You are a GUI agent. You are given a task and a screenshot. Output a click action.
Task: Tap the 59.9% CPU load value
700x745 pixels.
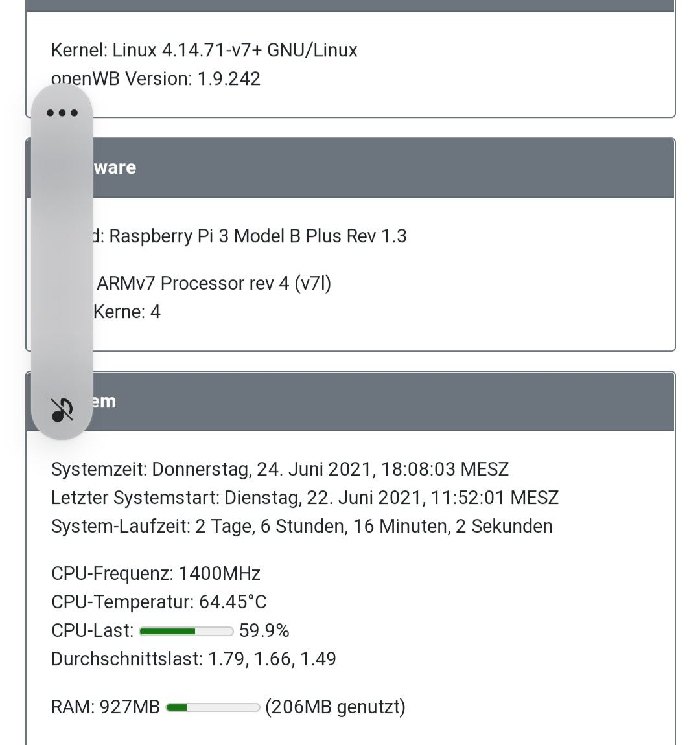[x=264, y=631]
